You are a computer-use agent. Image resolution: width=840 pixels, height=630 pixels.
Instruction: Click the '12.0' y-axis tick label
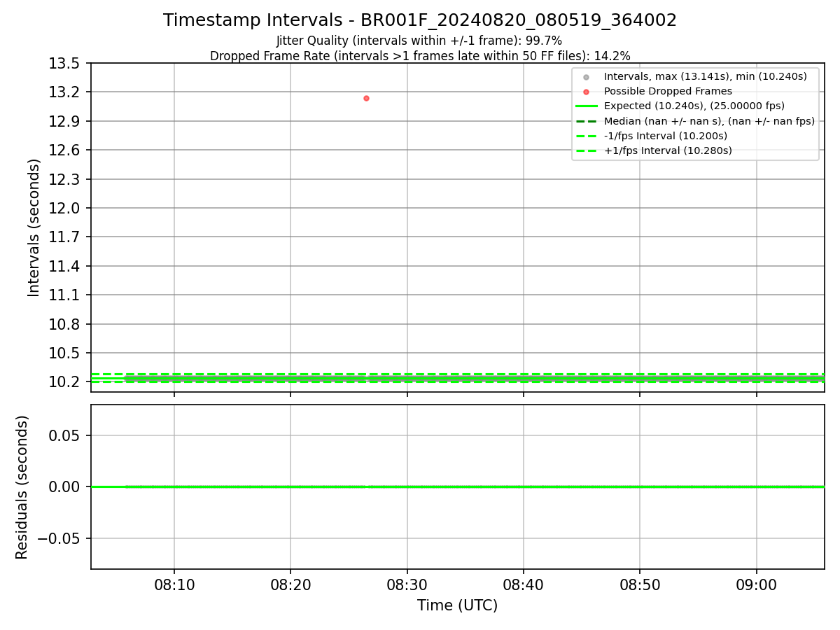click(65, 208)
